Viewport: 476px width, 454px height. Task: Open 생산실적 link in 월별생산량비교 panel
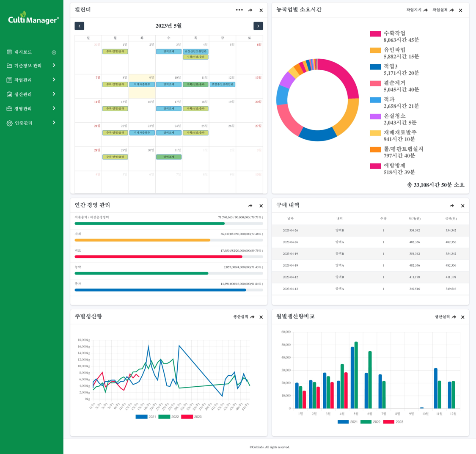pyautogui.click(x=445, y=317)
